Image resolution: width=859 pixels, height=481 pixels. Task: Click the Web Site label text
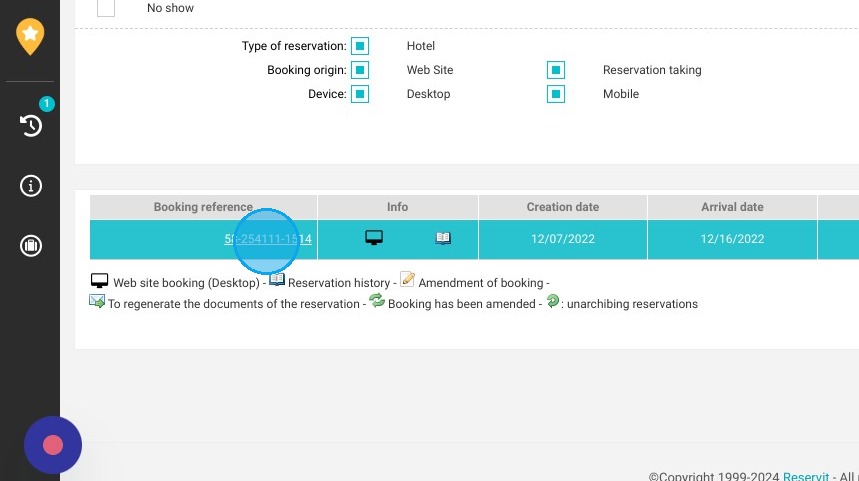(x=430, y=70)
